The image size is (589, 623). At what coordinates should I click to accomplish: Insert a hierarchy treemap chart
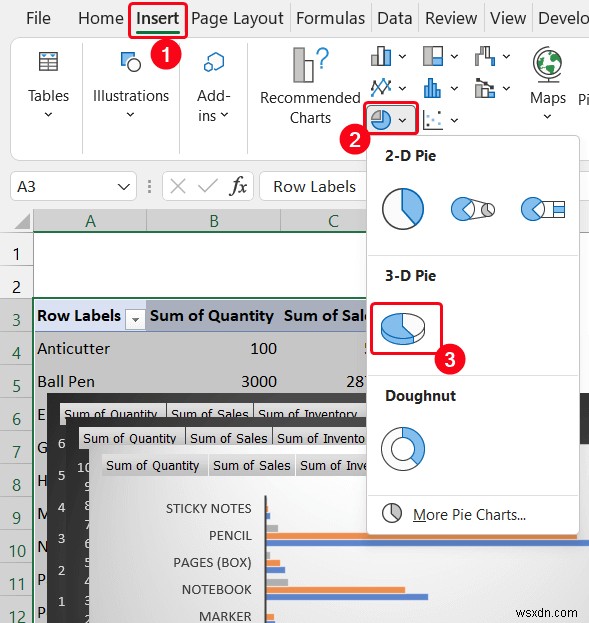point(433,56)
